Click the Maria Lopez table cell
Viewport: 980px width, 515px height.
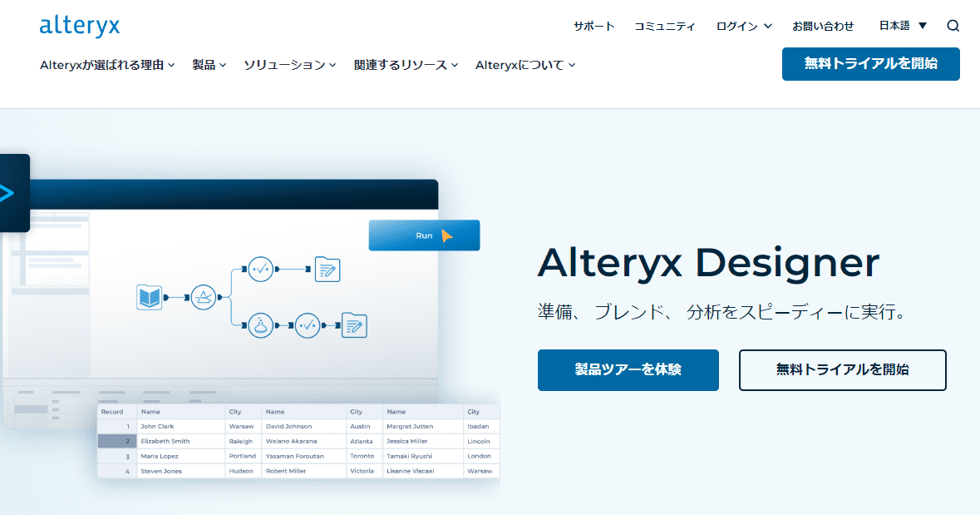click(x=180, y=456)
